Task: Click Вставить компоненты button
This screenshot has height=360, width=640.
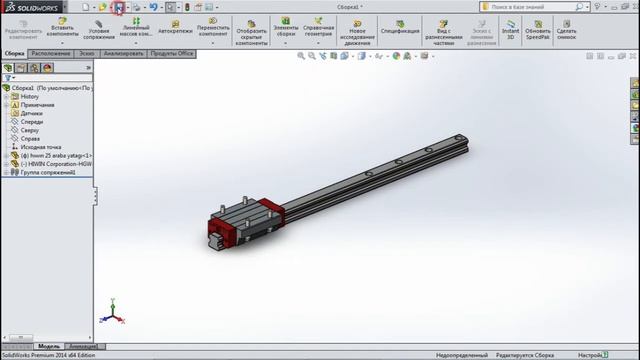Action: pos(62,28)
